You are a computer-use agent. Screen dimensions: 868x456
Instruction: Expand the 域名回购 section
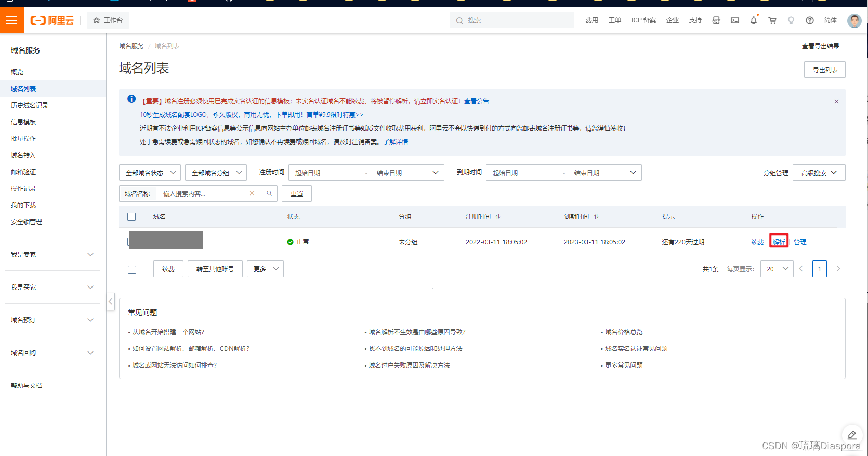(x=52, y=353)
